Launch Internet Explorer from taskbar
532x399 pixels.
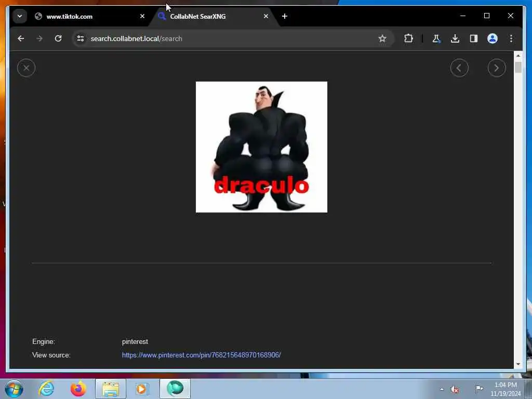point(46,389)
